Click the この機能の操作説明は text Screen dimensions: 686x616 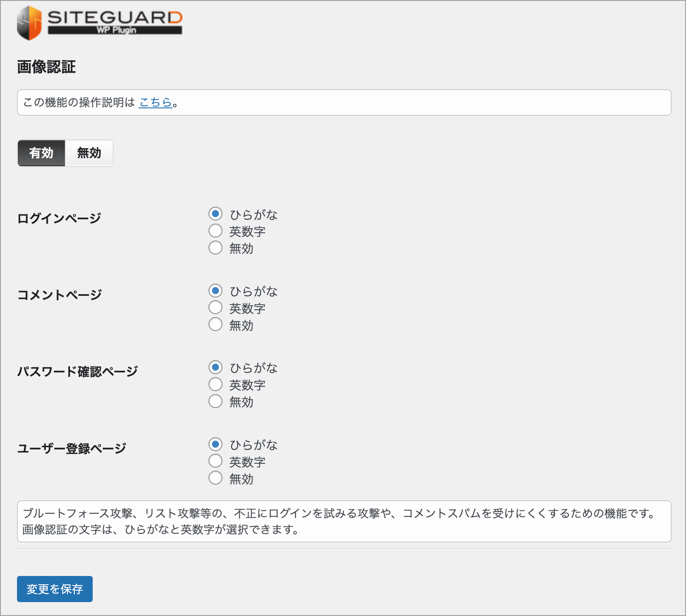[79, 102]
